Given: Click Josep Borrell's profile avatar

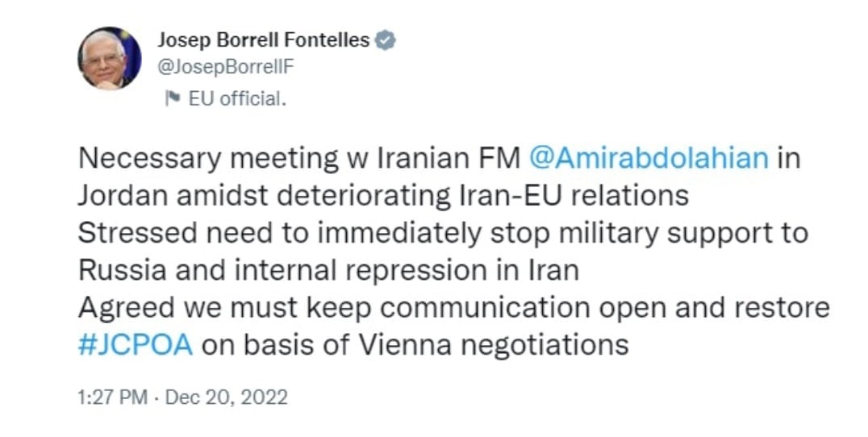Looking at the screenshot, I should pos(109,58).
